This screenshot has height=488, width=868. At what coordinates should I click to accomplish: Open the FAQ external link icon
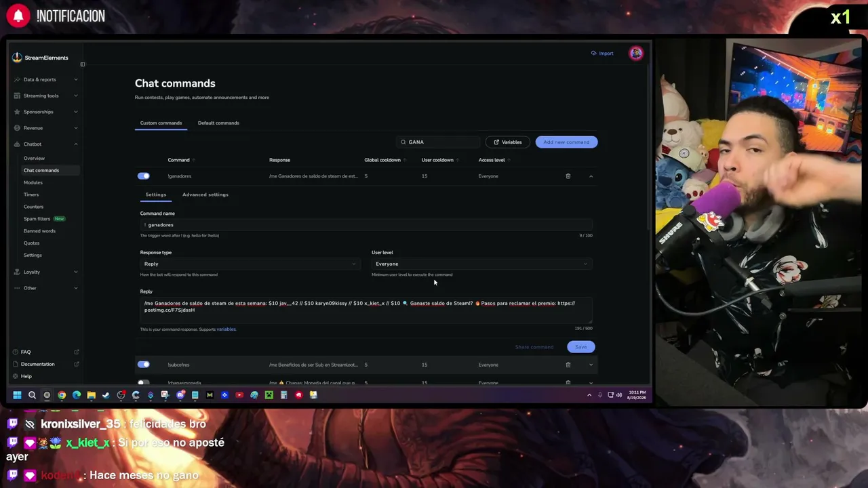tap(77, 352)
